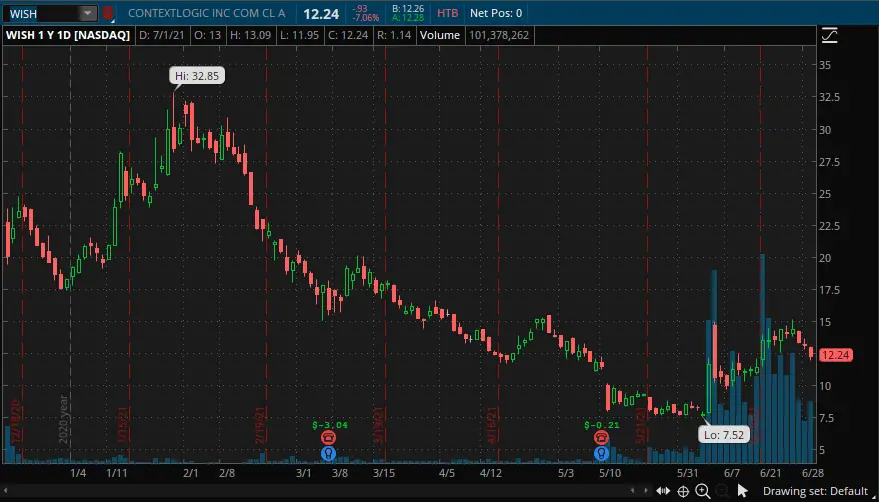Screen dimensions: 879x502
Task: Click the 32.5 price level on the axis
Action: [x=829, y=97]
